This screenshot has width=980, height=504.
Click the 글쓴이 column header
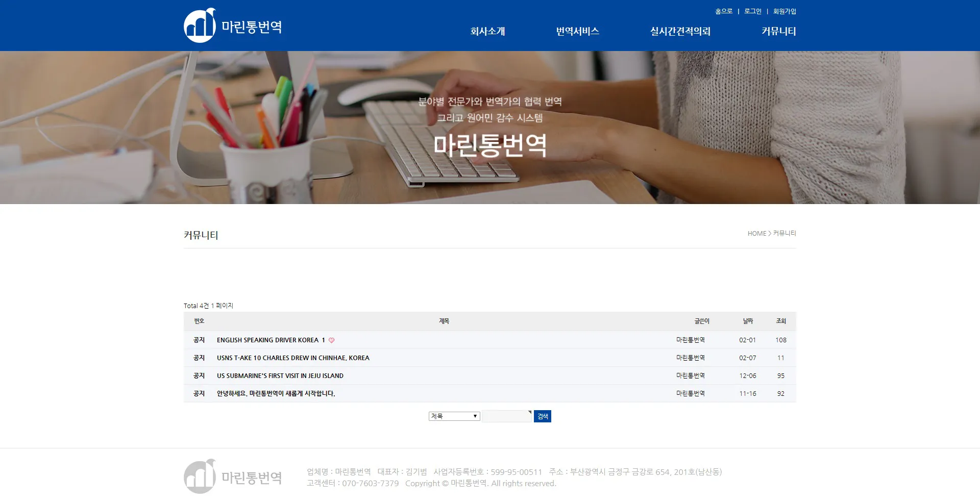tap(702, 321)
